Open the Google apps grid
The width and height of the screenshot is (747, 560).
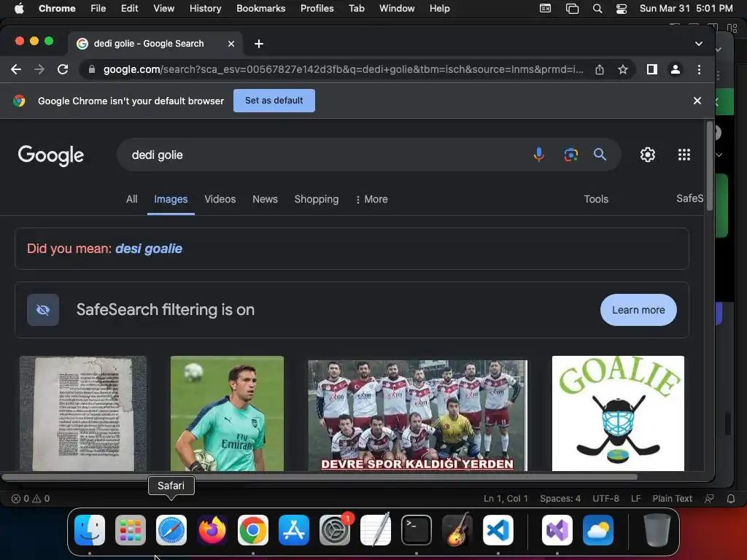pyautogui.click(x=684, y=155)
